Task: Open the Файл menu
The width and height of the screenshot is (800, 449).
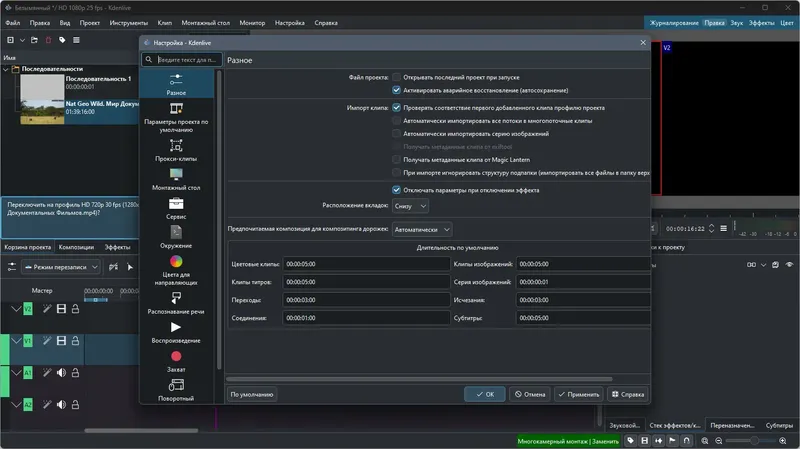Action: click(x=13, y=23)
